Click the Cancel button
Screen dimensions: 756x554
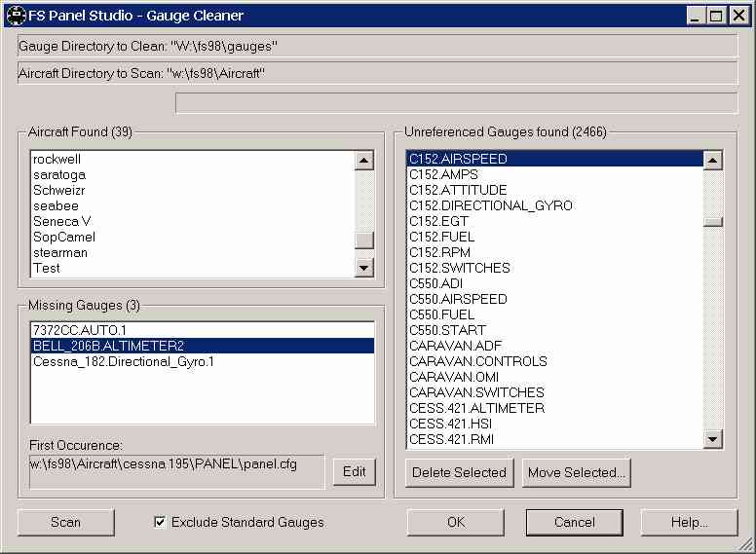coord(574,522)
